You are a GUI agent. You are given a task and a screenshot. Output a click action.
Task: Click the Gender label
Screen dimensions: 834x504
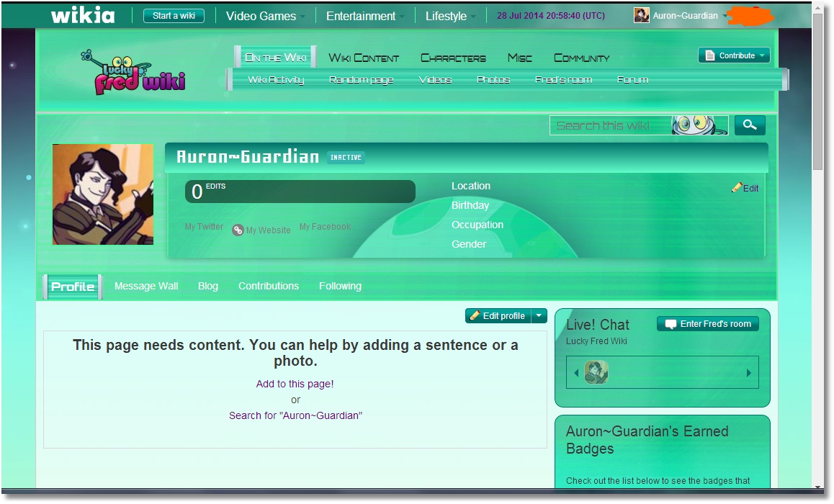[x=469, y=244]
